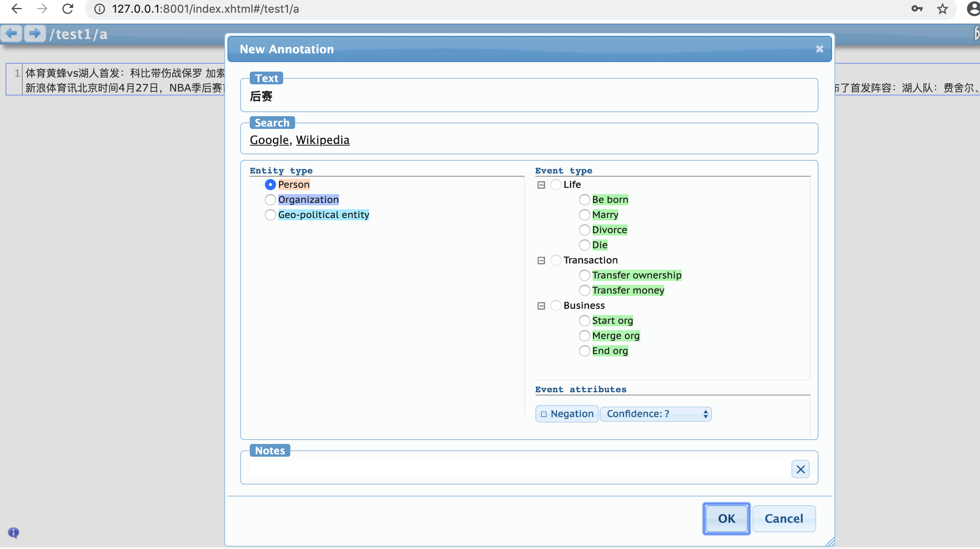Image resolution: width=980 pixels, height=549 pixels.
Task: Select Transfer money event type
Action: coord(584,290)
